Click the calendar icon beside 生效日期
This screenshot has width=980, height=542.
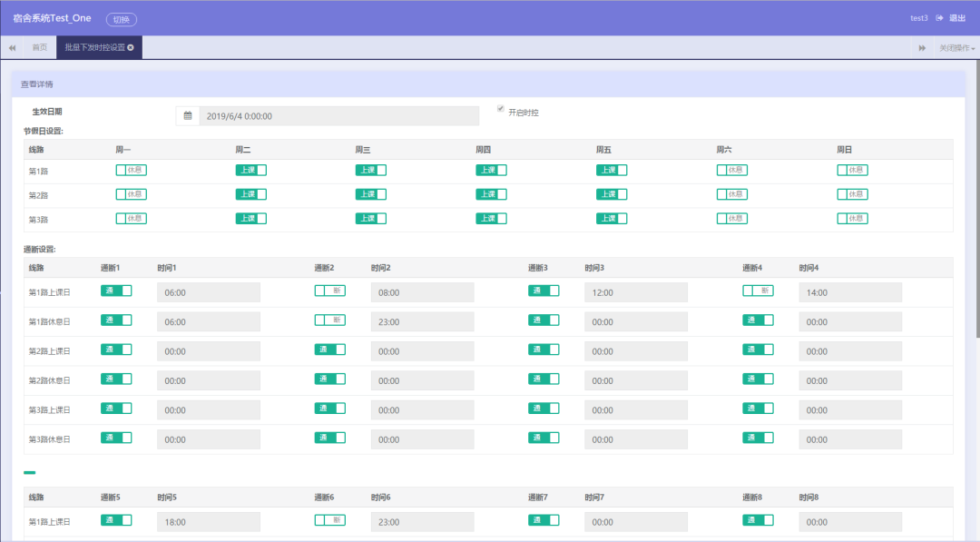point(188,115)
